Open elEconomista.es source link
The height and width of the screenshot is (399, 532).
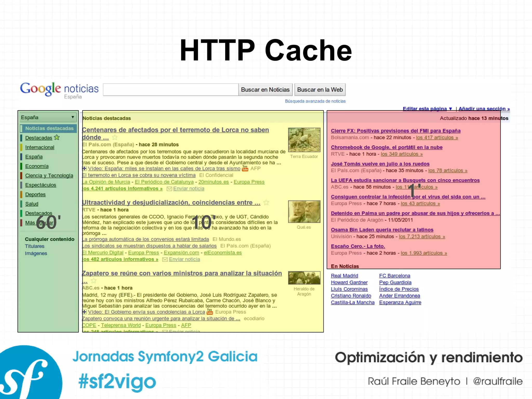coord(223,253)
